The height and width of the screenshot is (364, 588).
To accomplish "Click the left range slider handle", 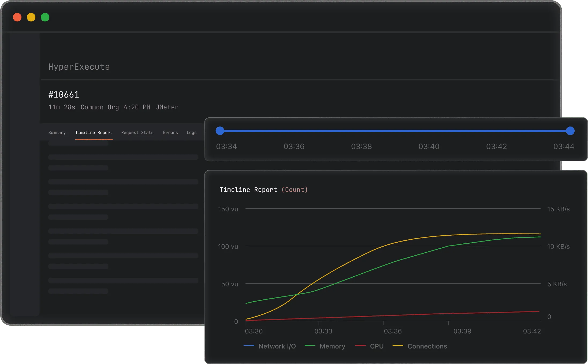I will coord(220,131).
